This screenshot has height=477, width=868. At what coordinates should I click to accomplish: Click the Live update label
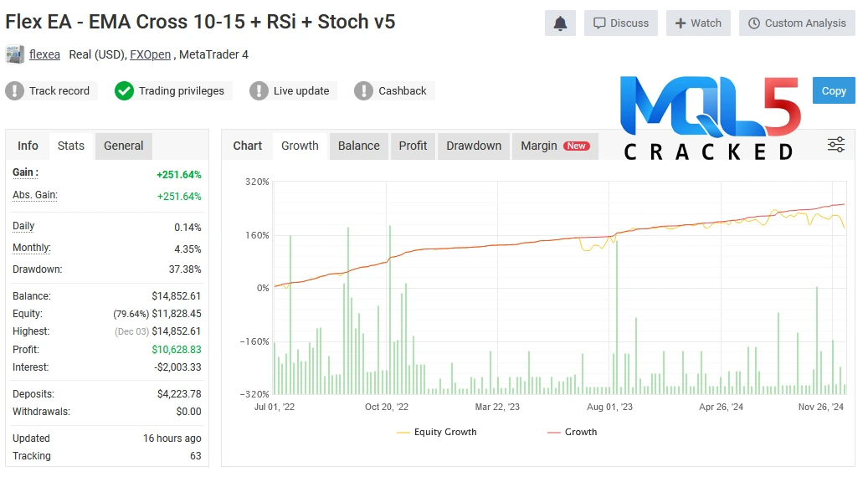point(301,90)
